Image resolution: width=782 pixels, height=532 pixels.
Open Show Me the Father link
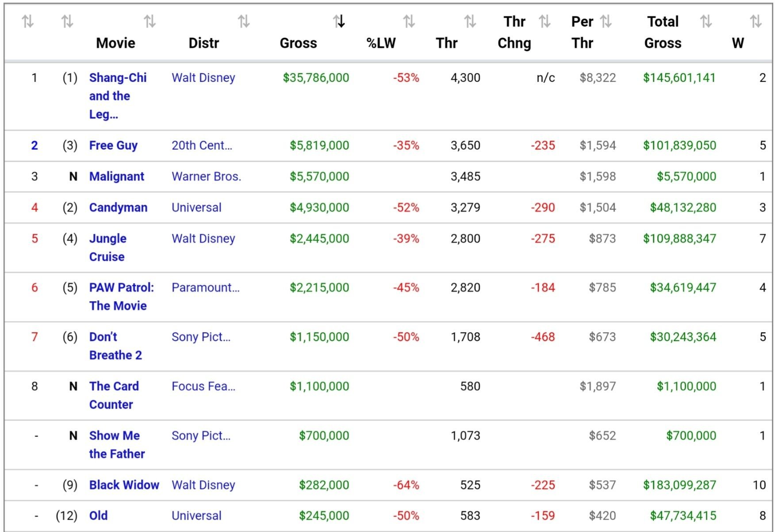[117, 444]
